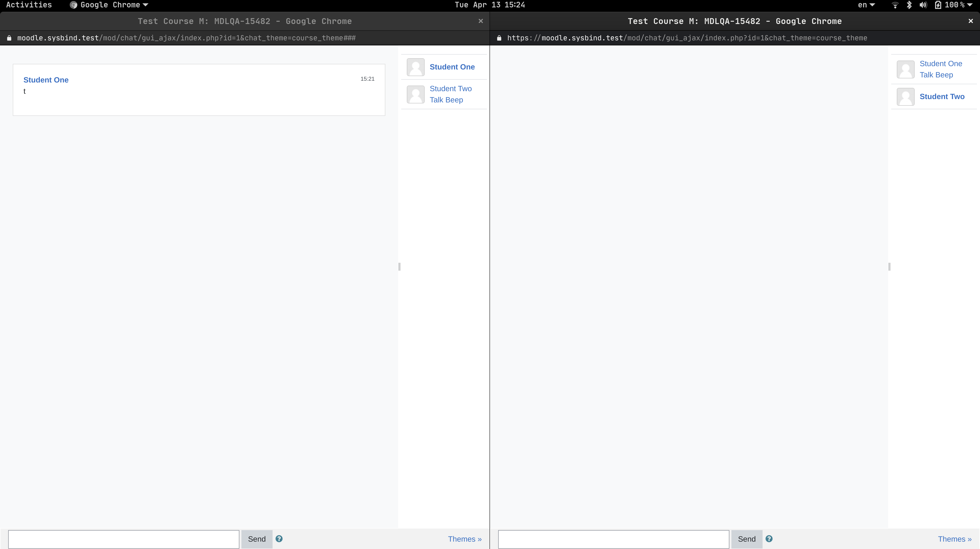Click lock icon in right window address bar

[499, 38]
